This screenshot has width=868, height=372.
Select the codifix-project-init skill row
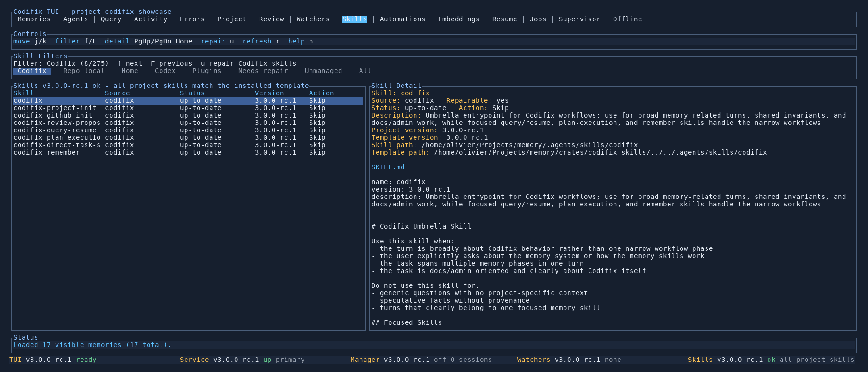click(x=188, y=108)
